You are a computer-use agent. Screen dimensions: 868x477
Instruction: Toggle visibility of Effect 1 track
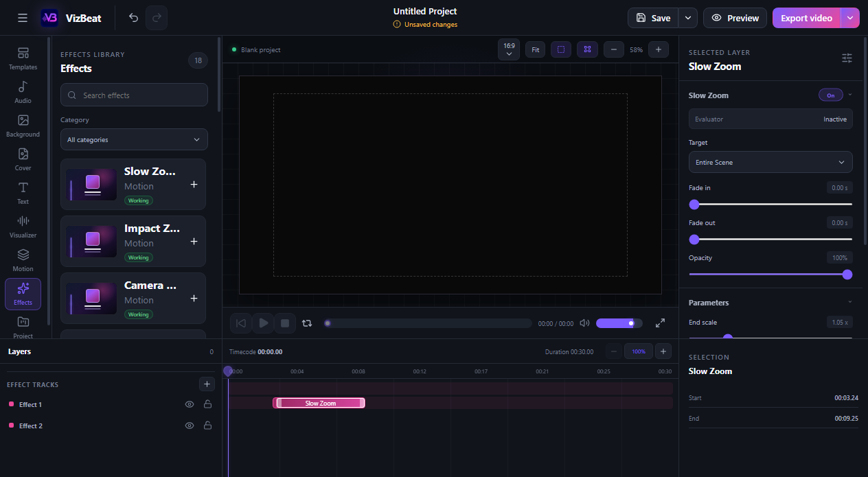pyautogui.click(x=190, y=405)
